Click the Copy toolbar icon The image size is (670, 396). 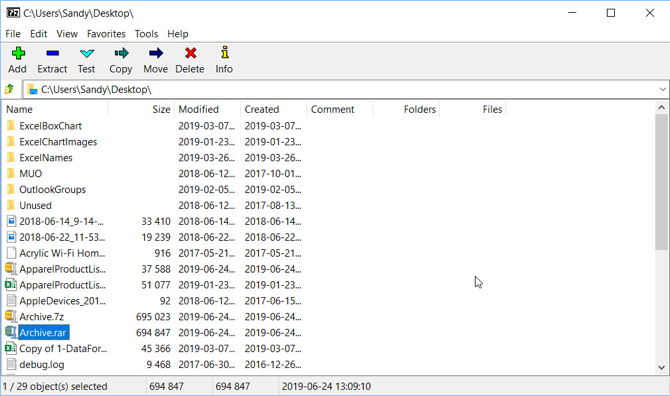[x=121, y=53]
